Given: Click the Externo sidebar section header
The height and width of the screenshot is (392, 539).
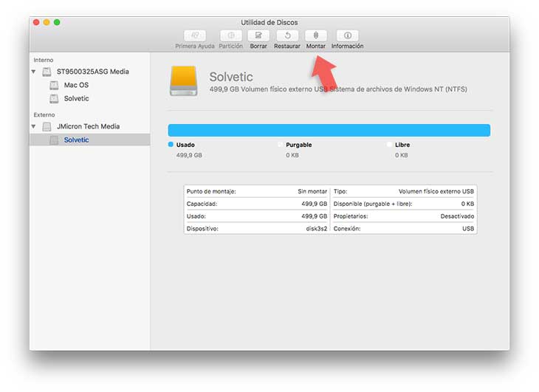Looking at the screenshot, I should (44, 114).
